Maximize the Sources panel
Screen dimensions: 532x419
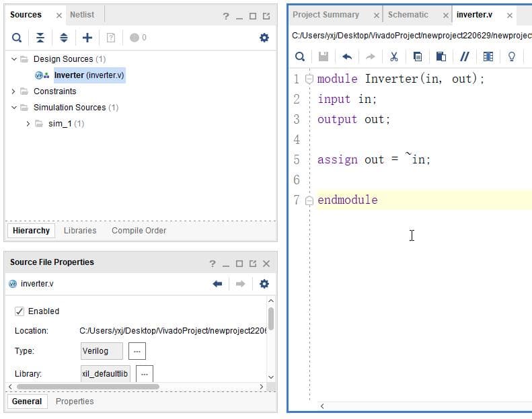(x=253, y=16)
